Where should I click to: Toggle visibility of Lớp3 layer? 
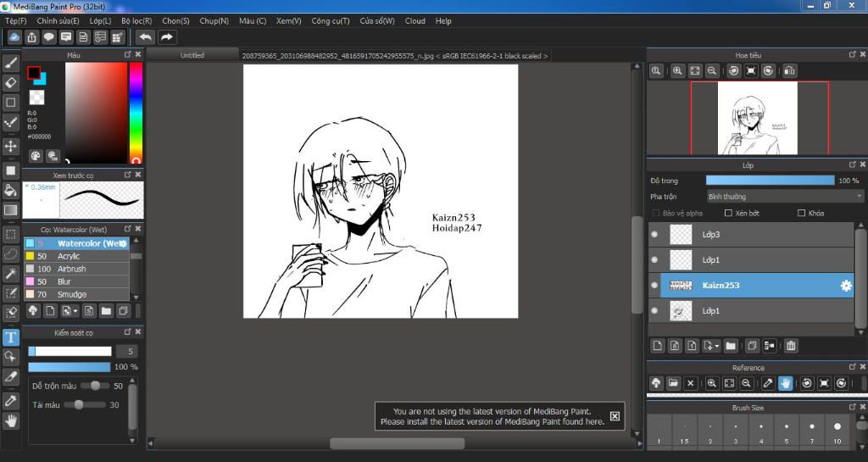click(654, 235)
